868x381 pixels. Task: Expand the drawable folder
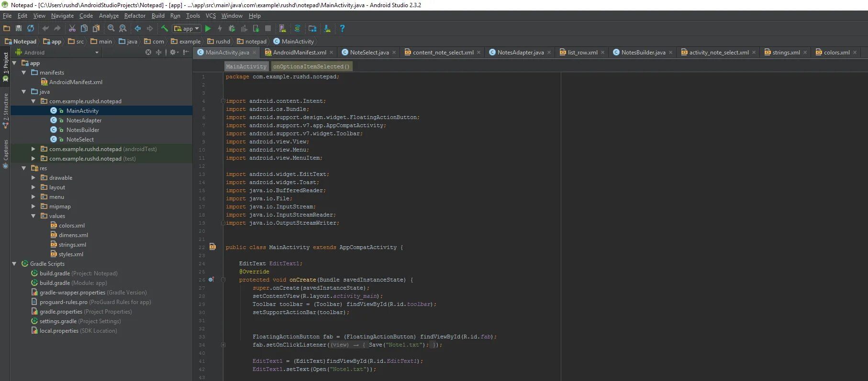pyautogui.click(x=33, y=178)
